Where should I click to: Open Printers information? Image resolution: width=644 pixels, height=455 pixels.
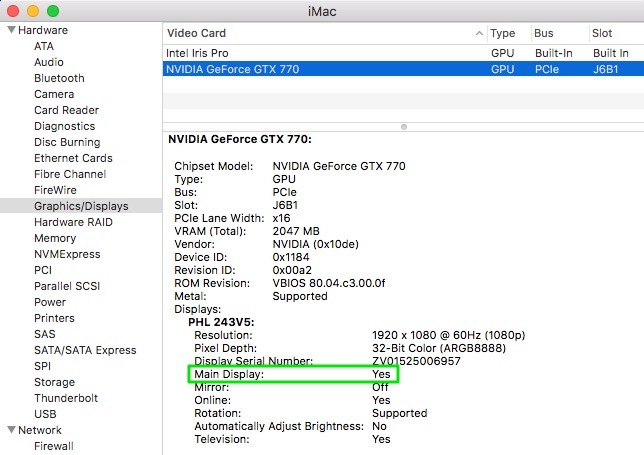[x=54, y=318]
